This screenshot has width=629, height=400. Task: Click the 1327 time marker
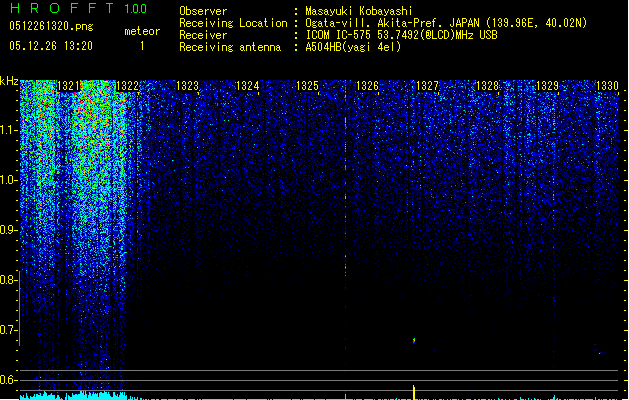(427, 86)
